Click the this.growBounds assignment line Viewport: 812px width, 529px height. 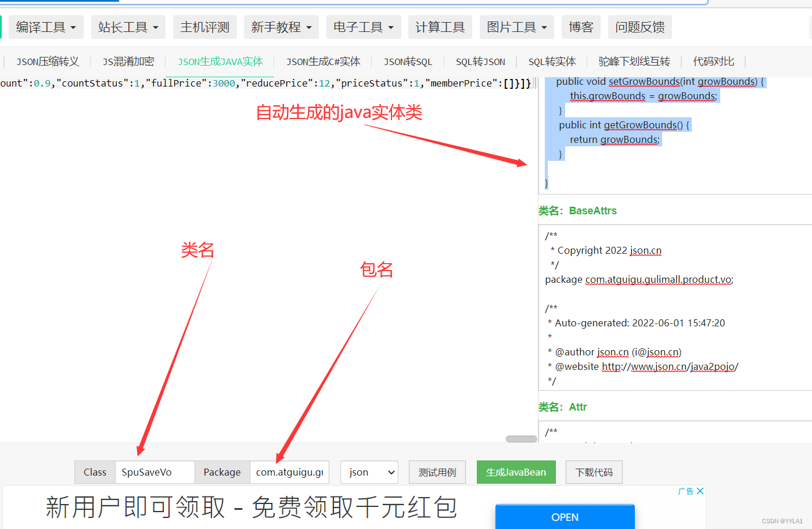(644, 96)
